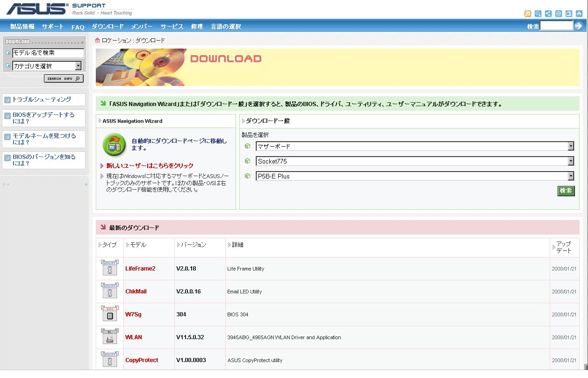
Task: Click the green ASUS Navigation Wizard icon
Action: pos(114,145)
